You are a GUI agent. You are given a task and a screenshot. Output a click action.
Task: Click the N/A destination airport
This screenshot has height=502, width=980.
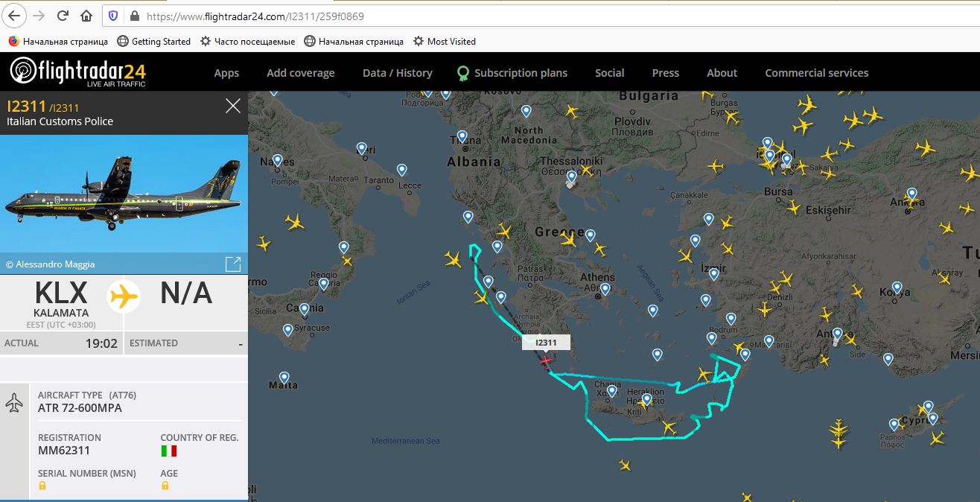click(186, 293)
